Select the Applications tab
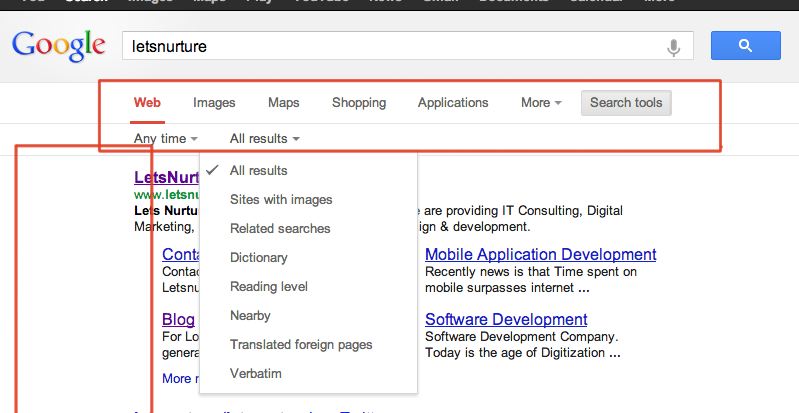Image resolution: width=799 pixels, height=413 pixels. [453, 102]
